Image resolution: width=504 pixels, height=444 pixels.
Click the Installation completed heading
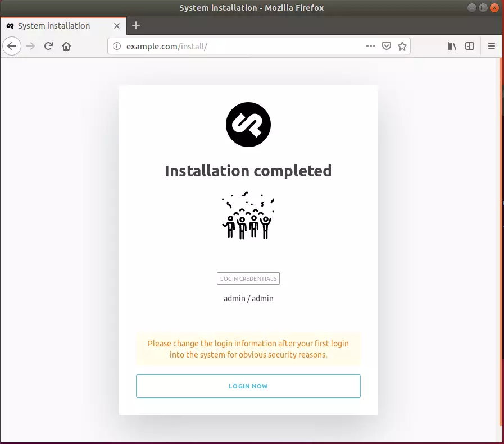[x=248, y=171]
